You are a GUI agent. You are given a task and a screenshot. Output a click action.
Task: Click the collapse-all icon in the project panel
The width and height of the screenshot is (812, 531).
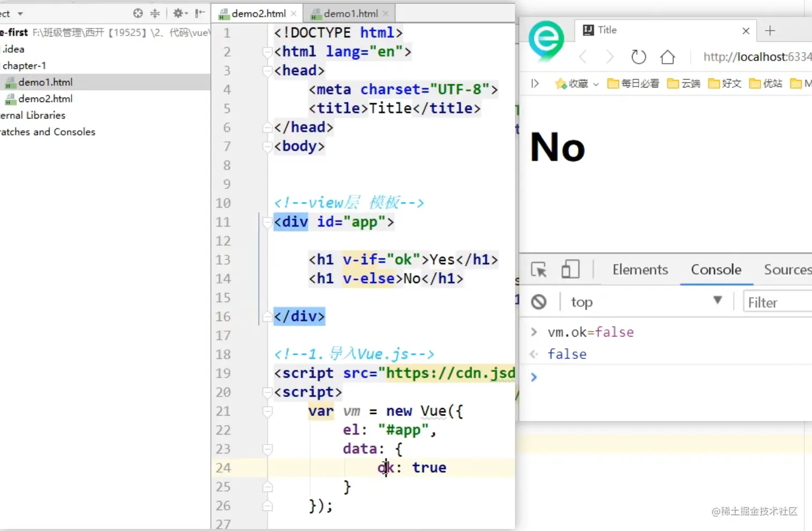click(155, 13)
